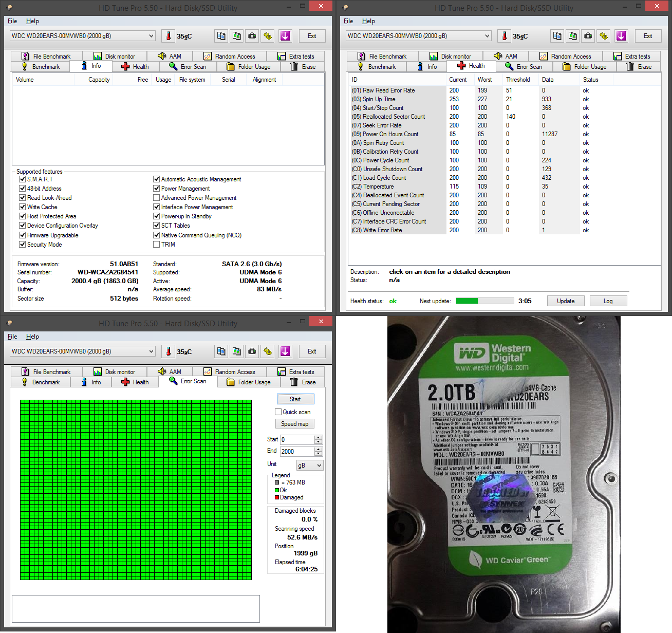Click the Western Digital hard drive photo

pyautogui.click(x=504, y=474)
